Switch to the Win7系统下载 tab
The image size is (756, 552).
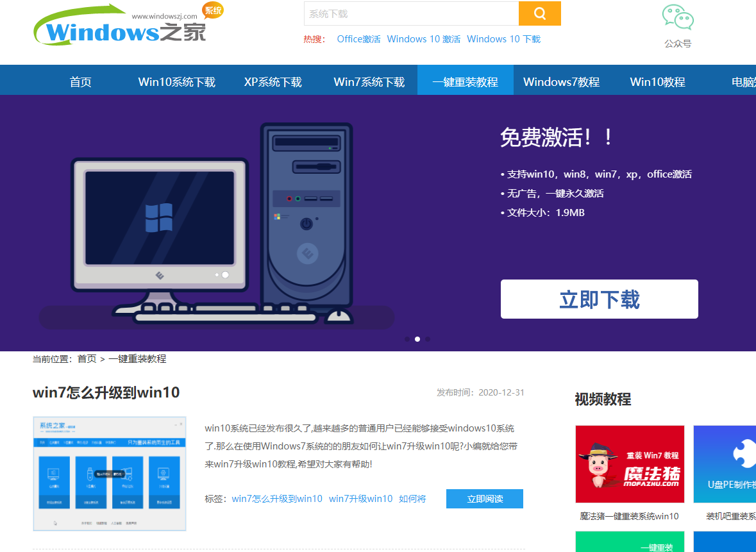coord(369,81)
